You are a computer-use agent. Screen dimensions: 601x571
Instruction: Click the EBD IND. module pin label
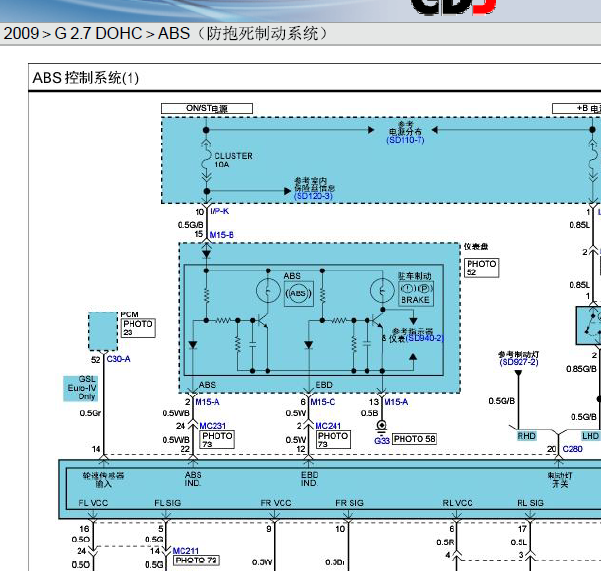point(309,479)
